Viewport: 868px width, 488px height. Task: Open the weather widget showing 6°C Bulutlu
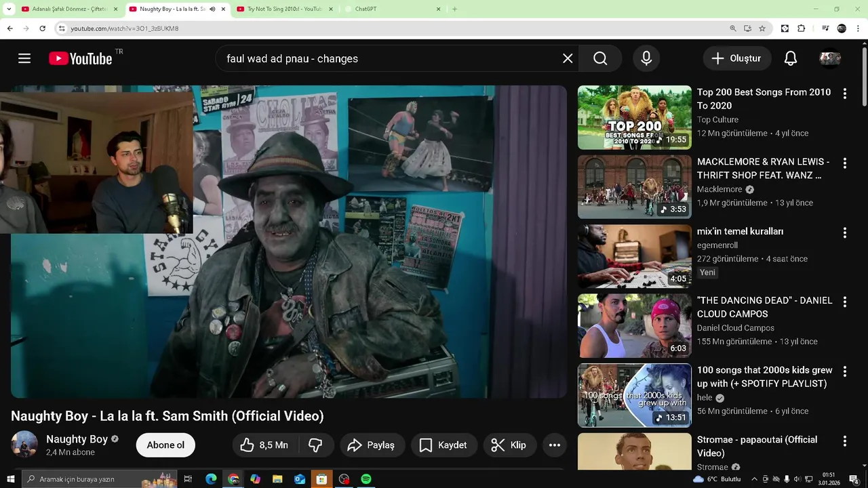point(717,479)
